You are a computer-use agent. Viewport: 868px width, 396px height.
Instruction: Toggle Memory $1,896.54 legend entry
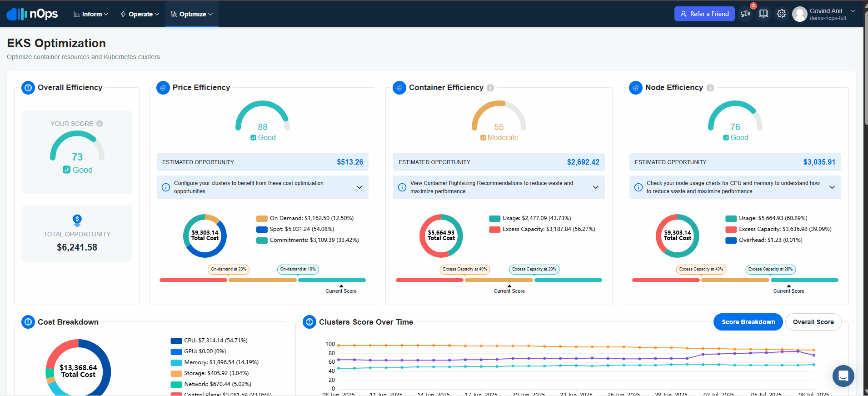click(x=215, y=362)
